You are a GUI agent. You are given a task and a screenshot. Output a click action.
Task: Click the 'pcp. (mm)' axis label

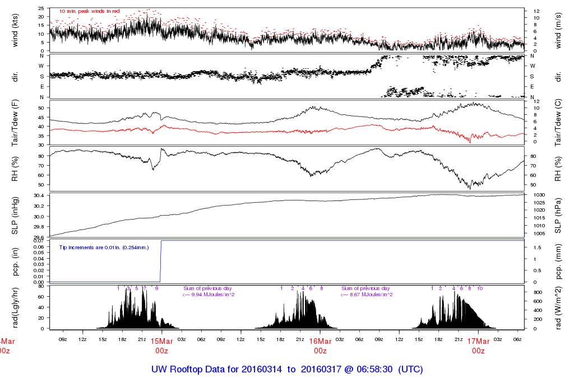coord(558,262)
